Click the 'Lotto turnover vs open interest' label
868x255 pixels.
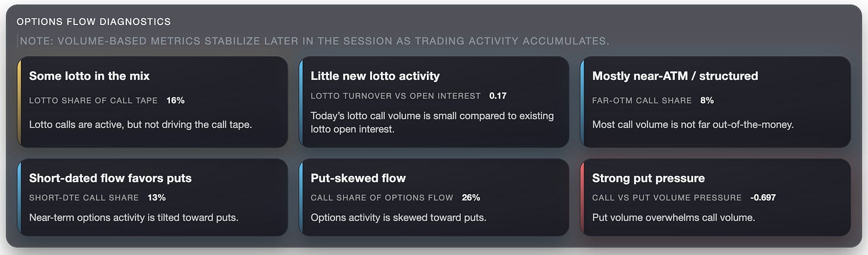coord(396,95)
